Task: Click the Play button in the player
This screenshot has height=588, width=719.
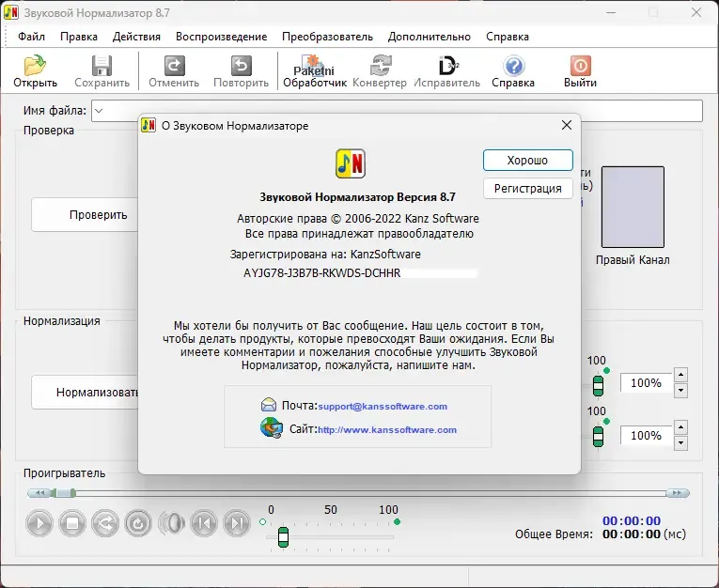Action: (x=39, y=523)
